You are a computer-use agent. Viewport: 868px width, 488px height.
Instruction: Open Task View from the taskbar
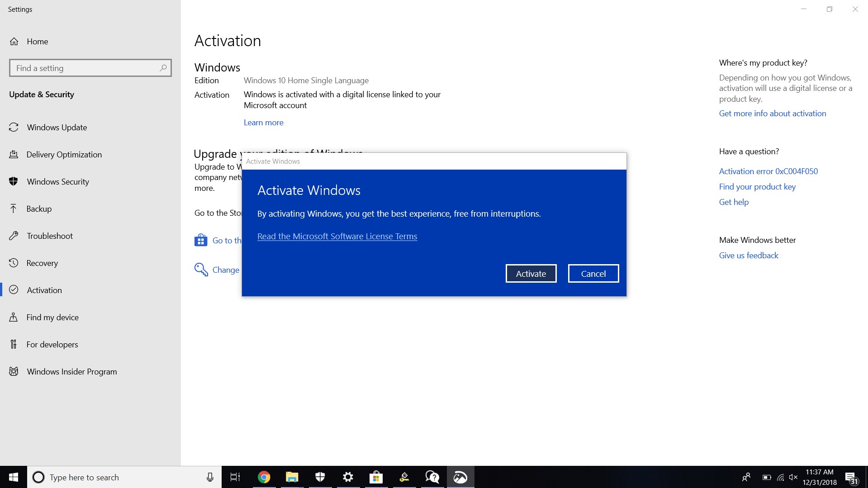[235, 477]
